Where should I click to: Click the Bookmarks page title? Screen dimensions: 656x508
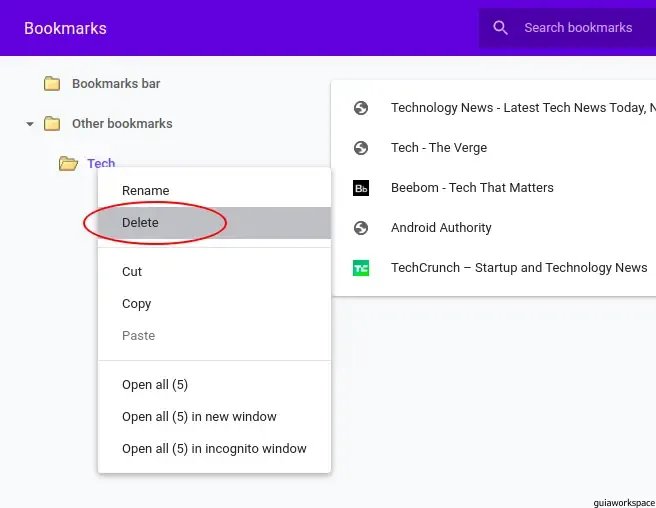pyautogui.click(x=65, y=28)
